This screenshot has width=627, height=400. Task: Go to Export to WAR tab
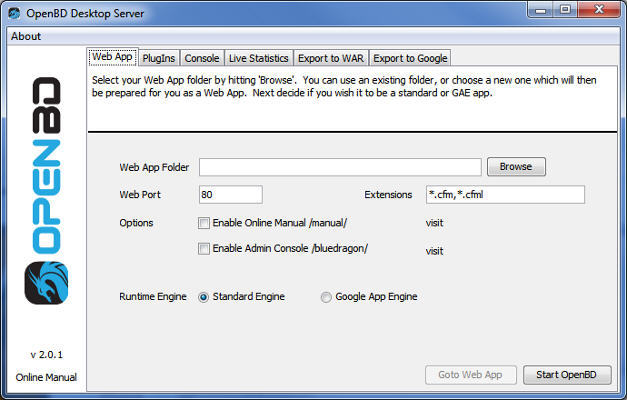click(332, 58)
